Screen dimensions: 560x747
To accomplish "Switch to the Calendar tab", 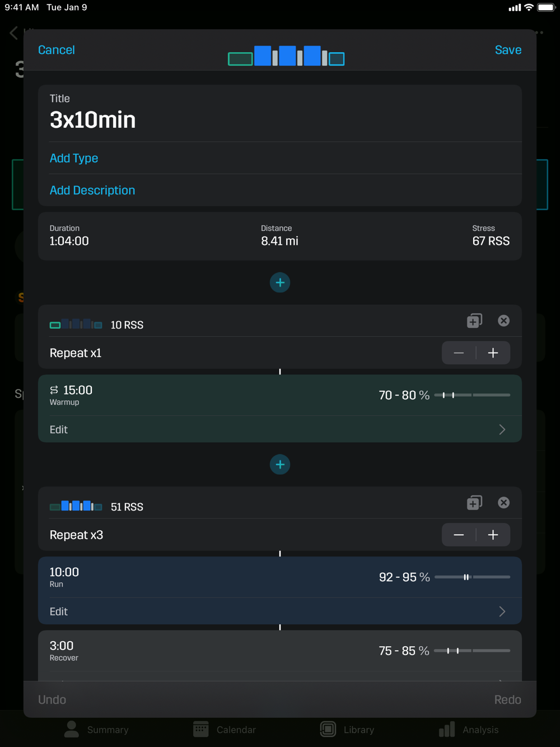I will (x=225, y=729).
